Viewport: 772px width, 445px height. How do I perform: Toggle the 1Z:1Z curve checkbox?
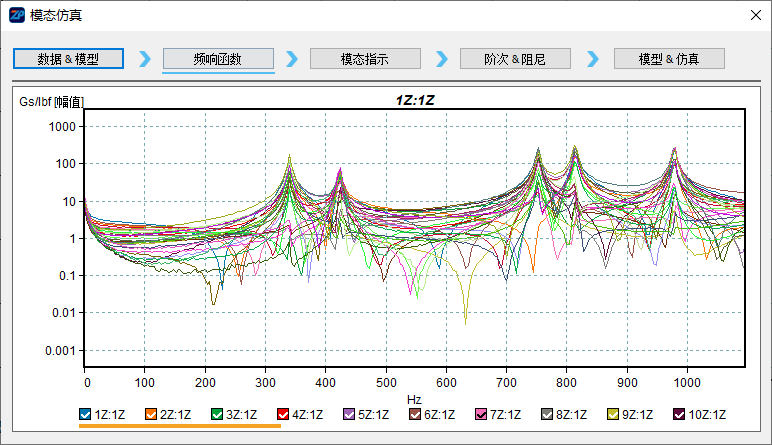pyautogui.click(x=85, y=414)
